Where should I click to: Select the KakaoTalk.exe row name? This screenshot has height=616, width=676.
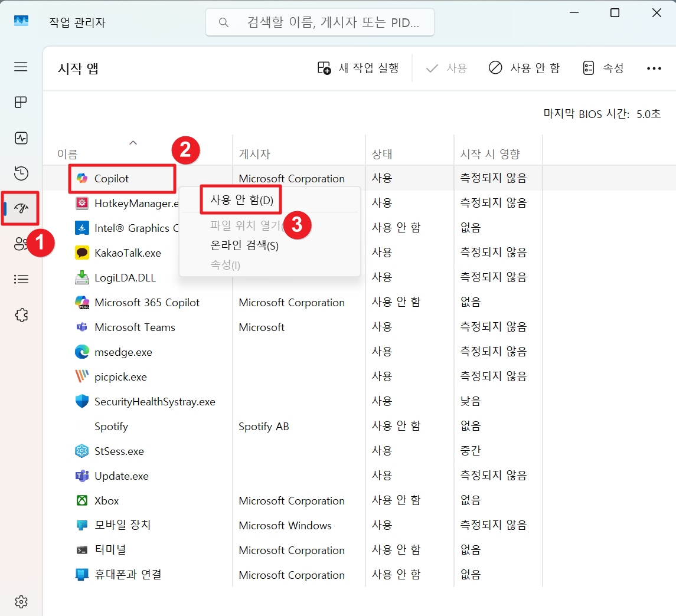pos(128,253)
